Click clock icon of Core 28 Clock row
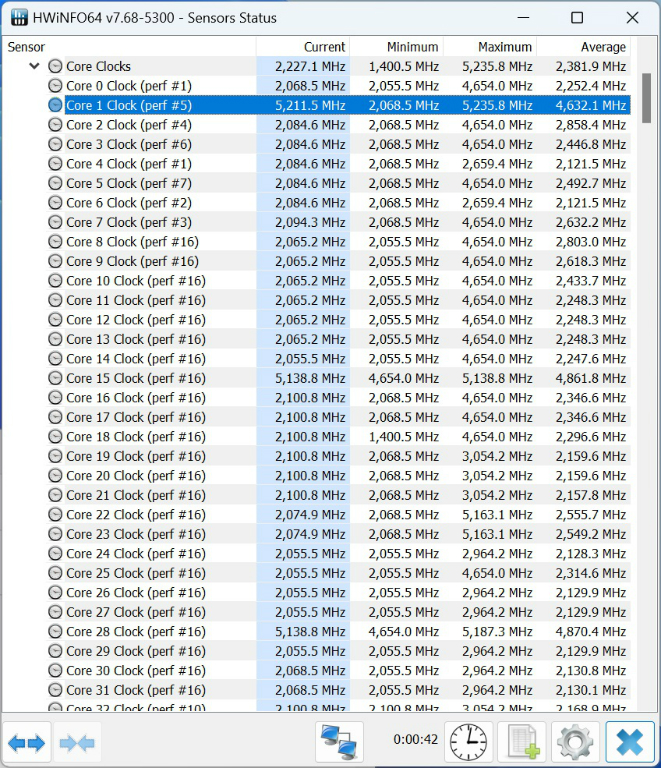Image resolution: width=661 pixels, height=768 pixels. [55, 631]
